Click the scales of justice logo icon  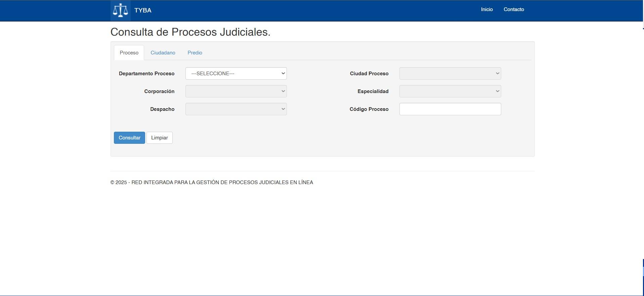click(x=120, y=10)
